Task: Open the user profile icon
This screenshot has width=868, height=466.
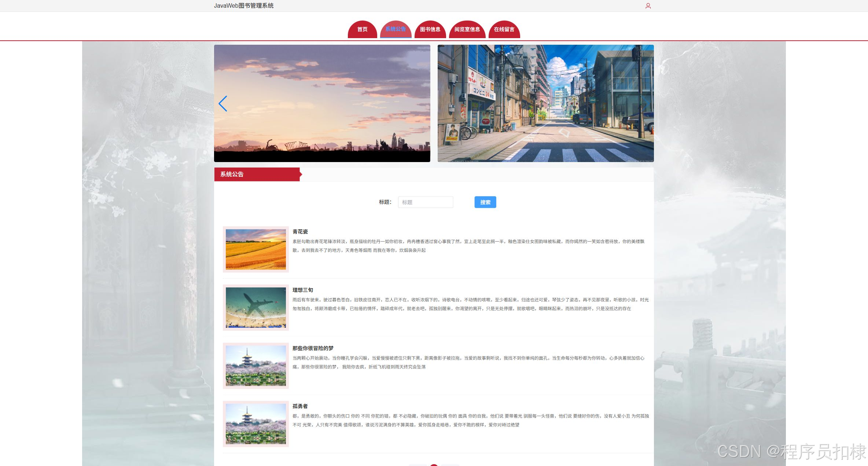Action: point(648,6)
